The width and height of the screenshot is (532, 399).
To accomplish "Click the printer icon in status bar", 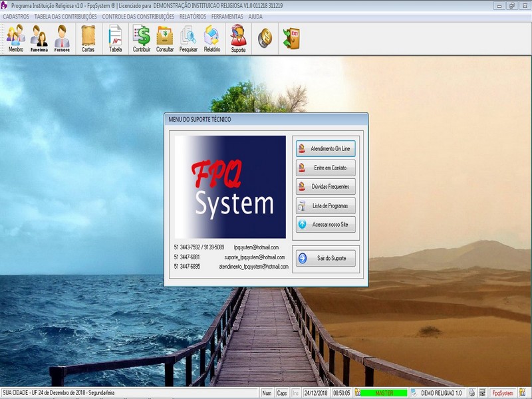I will coord(472,392).
